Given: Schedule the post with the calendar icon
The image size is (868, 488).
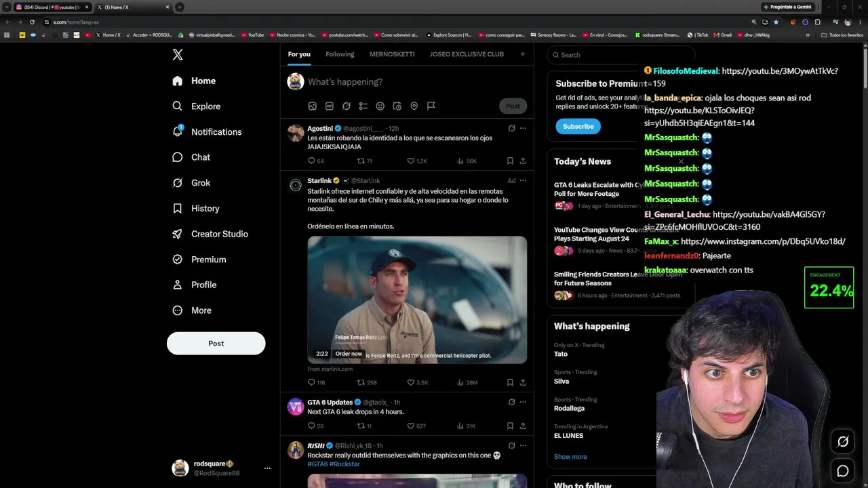Looking at the screenshot, I should click(397, 106).
